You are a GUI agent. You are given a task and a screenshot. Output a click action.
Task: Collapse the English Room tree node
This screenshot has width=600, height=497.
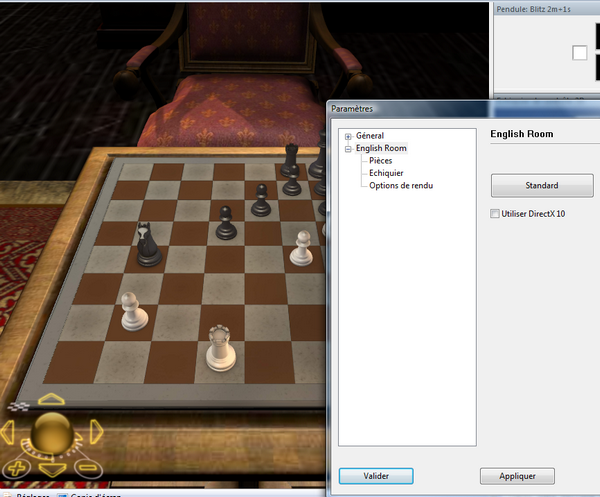pyautogui.click(x=348, y=149)
